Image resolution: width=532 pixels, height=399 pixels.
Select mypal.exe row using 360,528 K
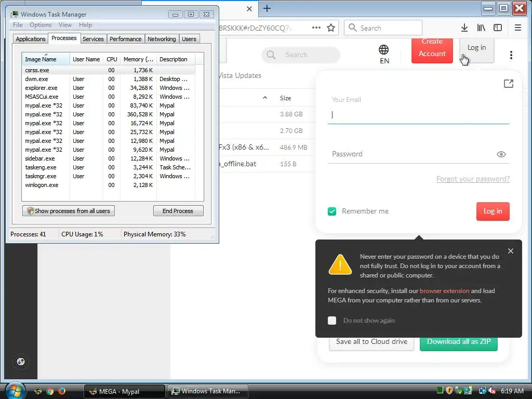[109, 114]
